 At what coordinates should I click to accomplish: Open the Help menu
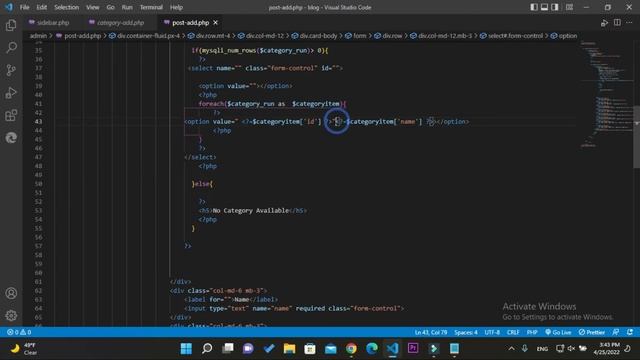click(x=176, y=7)
